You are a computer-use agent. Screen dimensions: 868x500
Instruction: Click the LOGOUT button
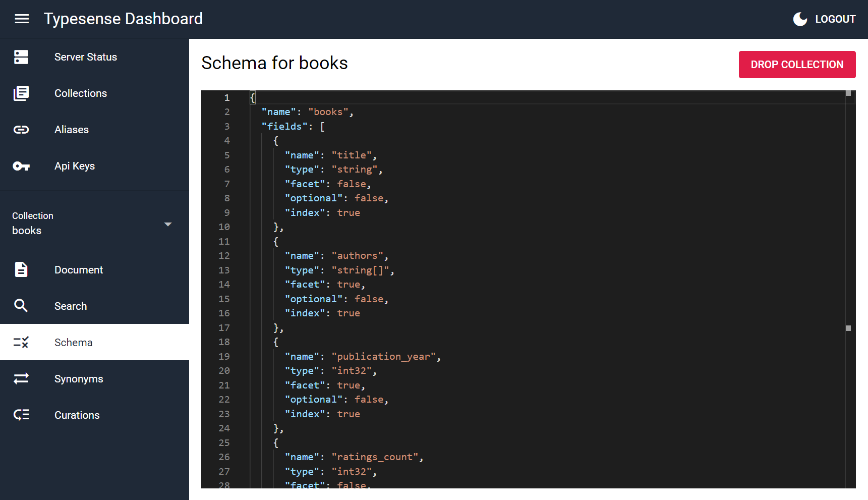pyautogui.click(x=835, y=19)
